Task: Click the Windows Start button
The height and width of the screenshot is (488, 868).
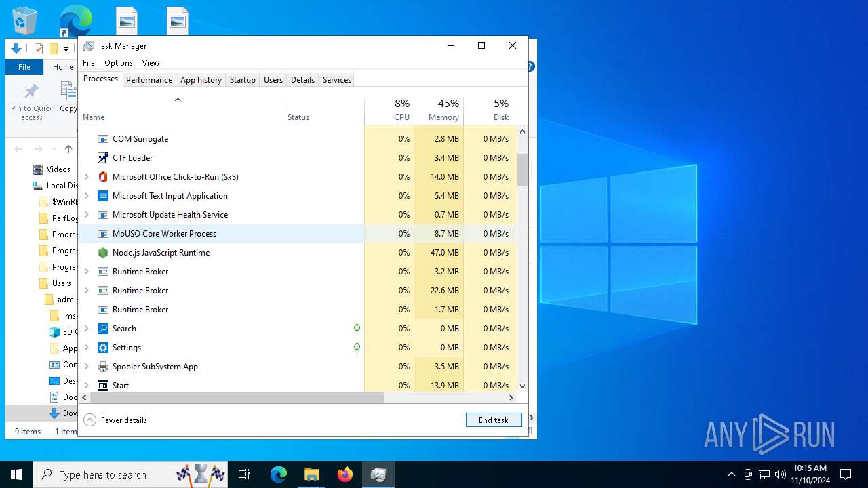Action: click(16, 474)
